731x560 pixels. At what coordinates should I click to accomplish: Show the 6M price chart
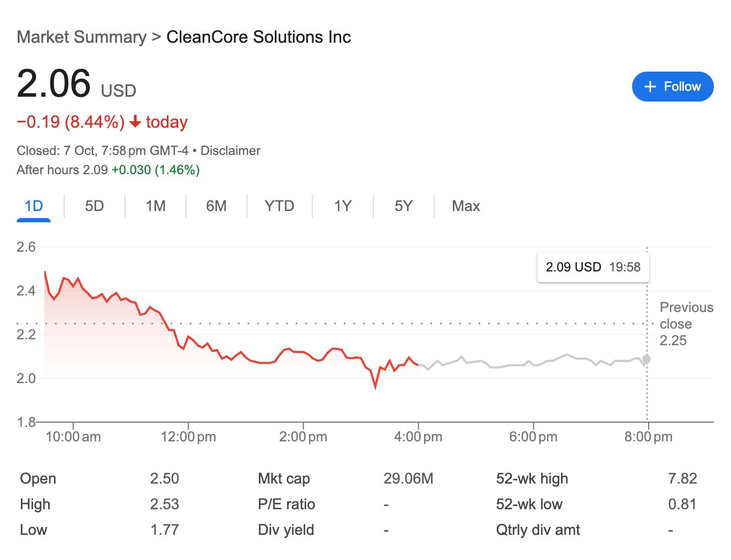point(216,206)
